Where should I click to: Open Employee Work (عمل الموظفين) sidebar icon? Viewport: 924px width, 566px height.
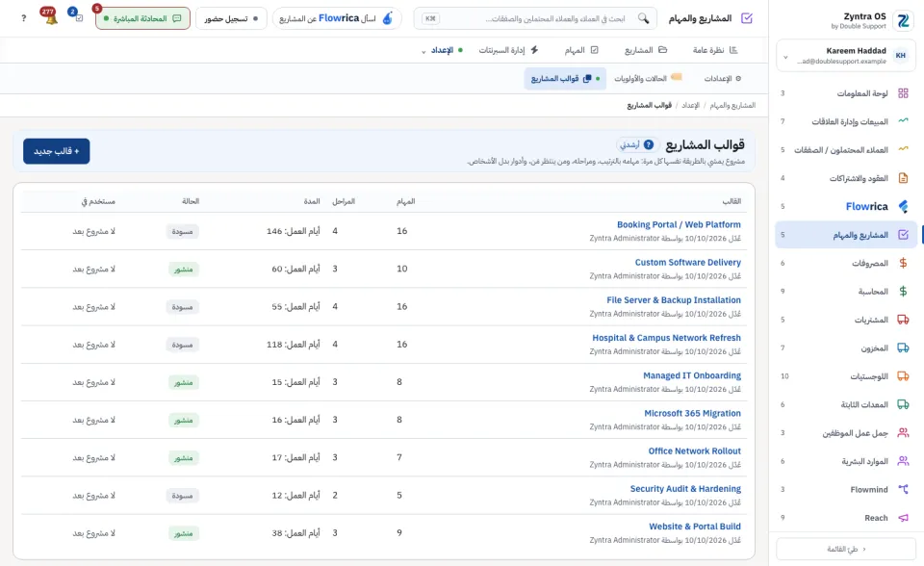[x=903, y=433]
